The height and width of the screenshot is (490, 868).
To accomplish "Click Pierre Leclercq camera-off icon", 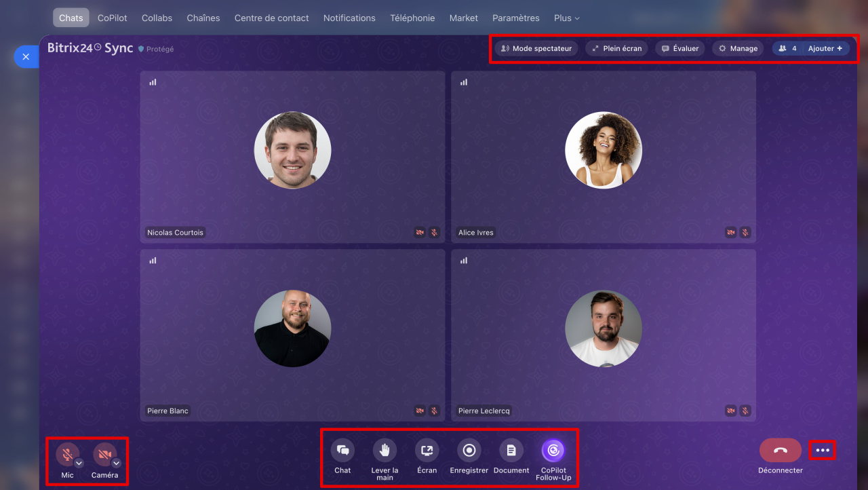I will [731, 411].
